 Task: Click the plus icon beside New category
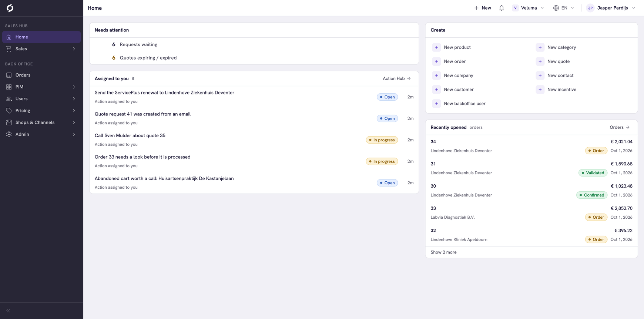(540, 47)
